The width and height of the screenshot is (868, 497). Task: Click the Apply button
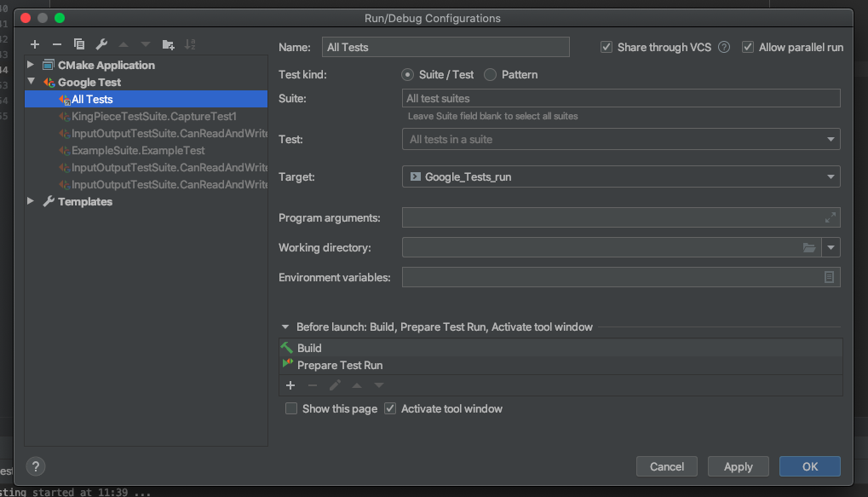click(738, 466)
